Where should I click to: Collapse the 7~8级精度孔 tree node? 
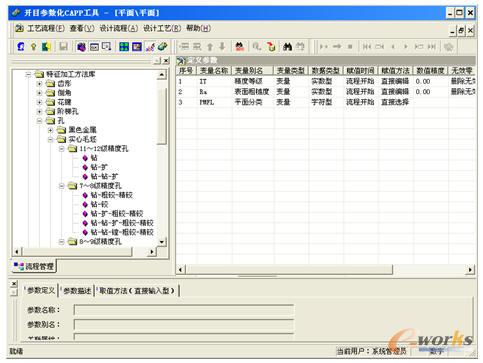[61, 186]
